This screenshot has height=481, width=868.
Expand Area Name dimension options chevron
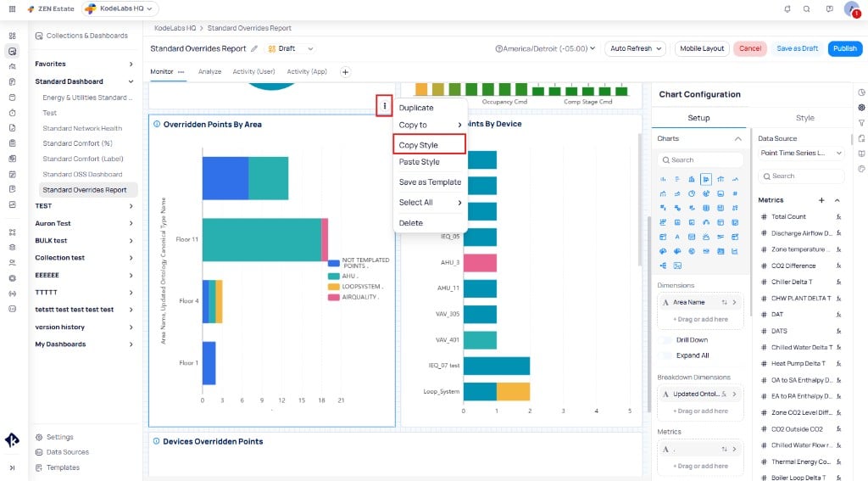click(x=735, y=303)
